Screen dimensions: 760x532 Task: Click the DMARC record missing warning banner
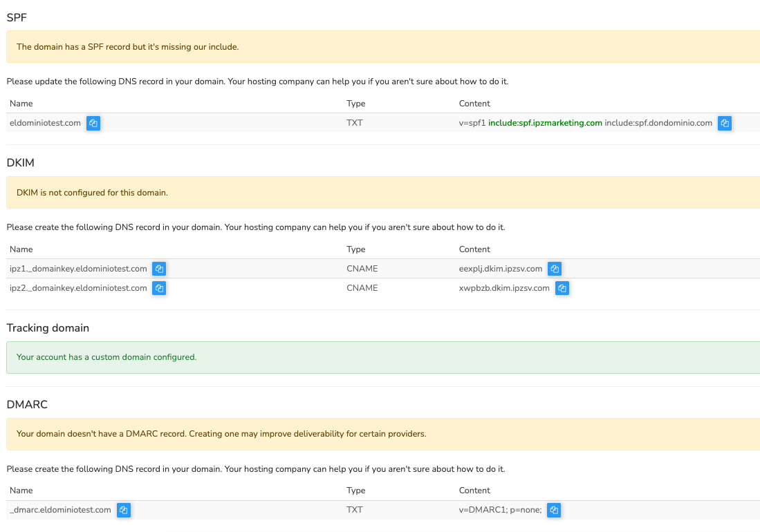[382, 434]
